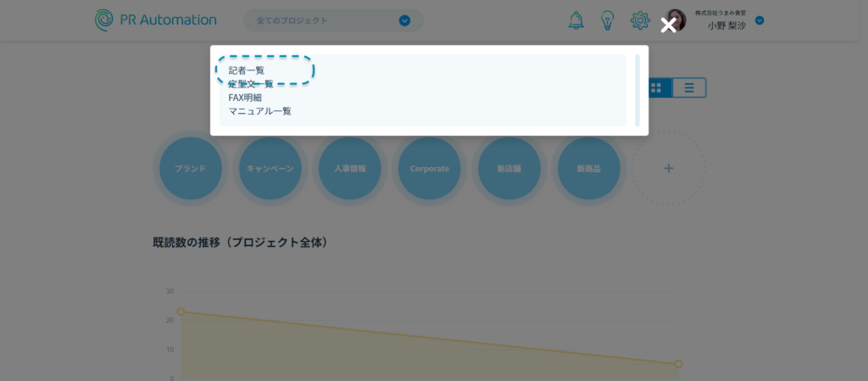Click the popup menu vertical scrollbar
The height and width of the screenshot is (381, 868).
tap(637, 90)
